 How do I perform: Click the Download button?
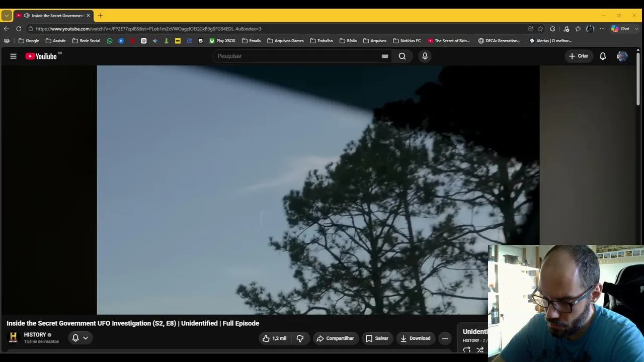[415, 338]
